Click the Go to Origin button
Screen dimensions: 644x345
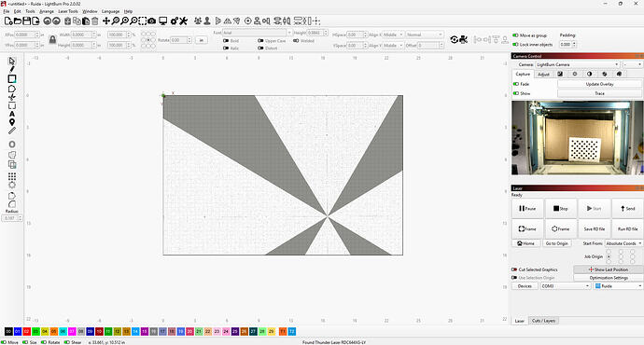(556, 243)
